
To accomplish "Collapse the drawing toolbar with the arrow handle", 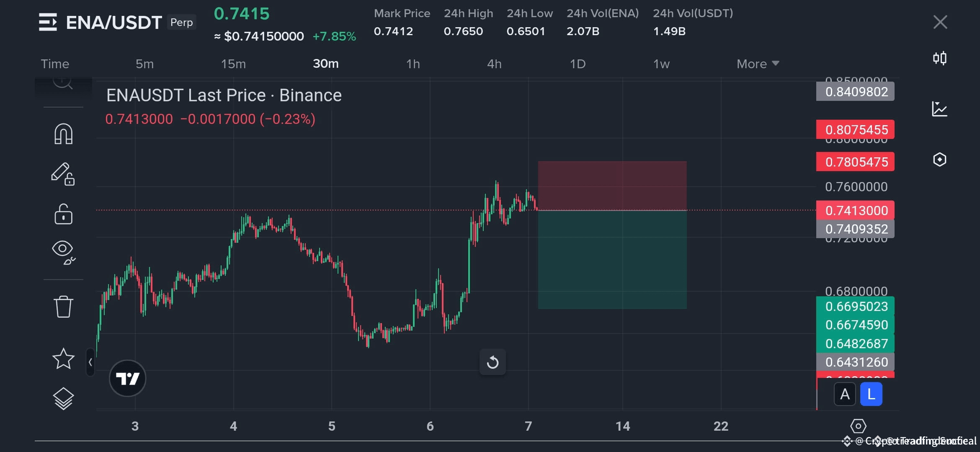I will pos(90,362).
